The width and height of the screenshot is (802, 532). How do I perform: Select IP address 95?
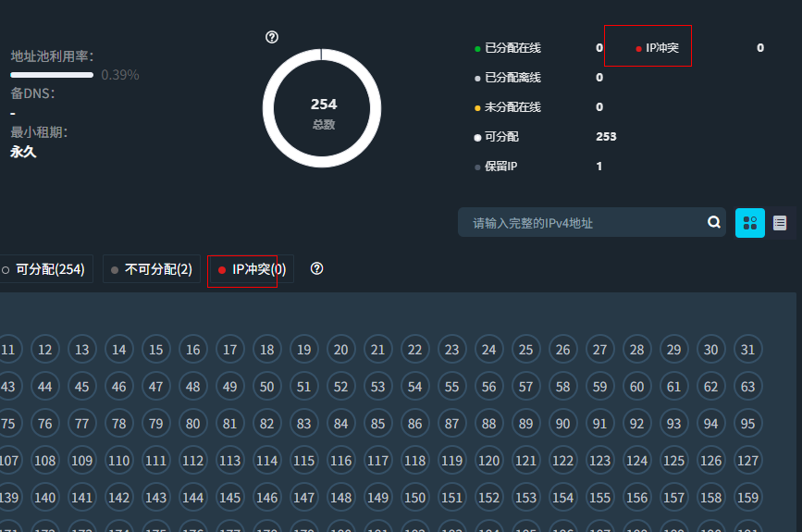coord(747,424)
